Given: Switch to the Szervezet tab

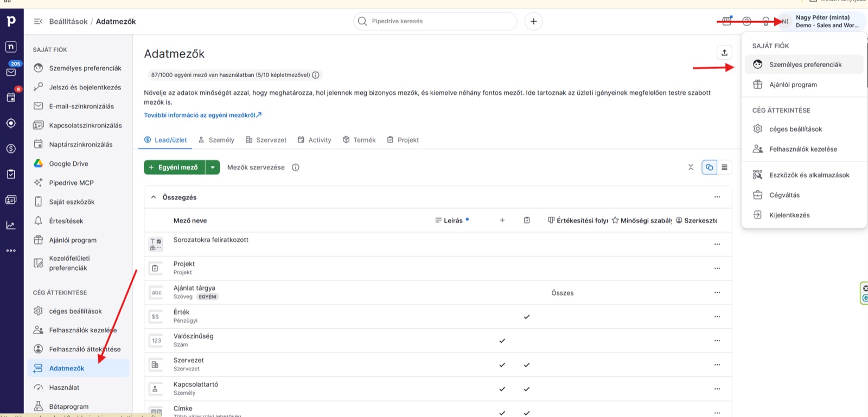Looking at the screenshot, I should pyautogui.click(x=266, y=140).
